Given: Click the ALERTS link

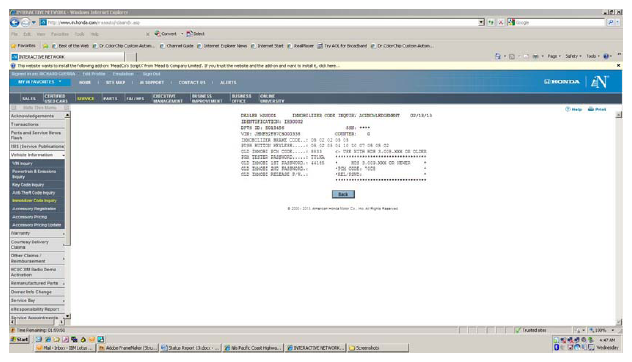Looking at the screenshot, I should pyautogui.click(x=228, y=82).
